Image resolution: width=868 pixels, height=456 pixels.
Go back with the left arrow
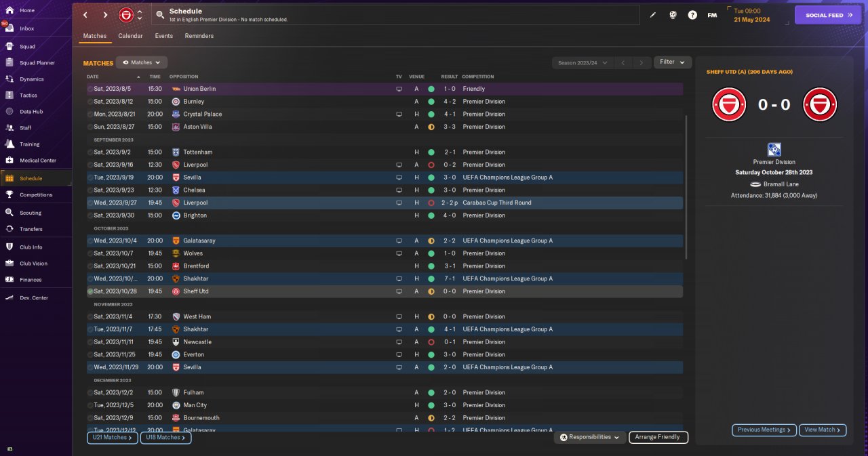click(85, 15)
